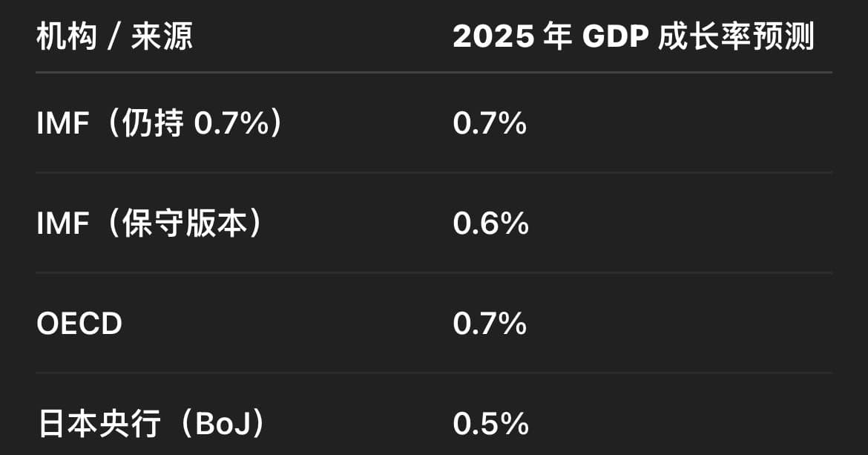Select the 日本央行（BoJ）cell
This screenshot has width=868, height=455.
(x=151, y=423)
